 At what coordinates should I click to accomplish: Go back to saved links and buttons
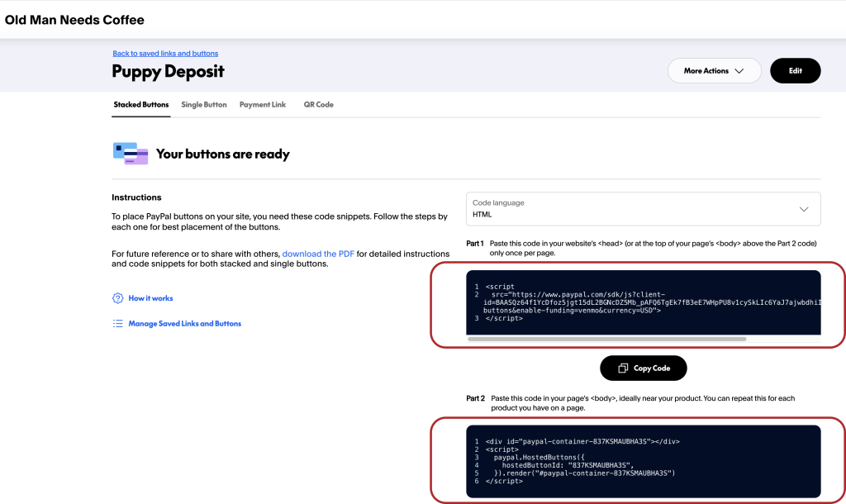pos(165,54)
